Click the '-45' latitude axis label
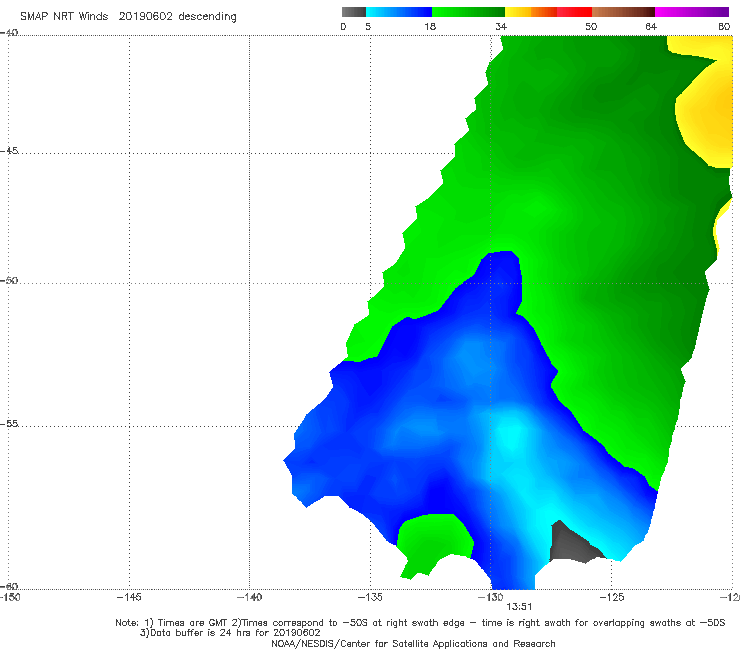Screen dimensions: 740x650 coord(9,151)
